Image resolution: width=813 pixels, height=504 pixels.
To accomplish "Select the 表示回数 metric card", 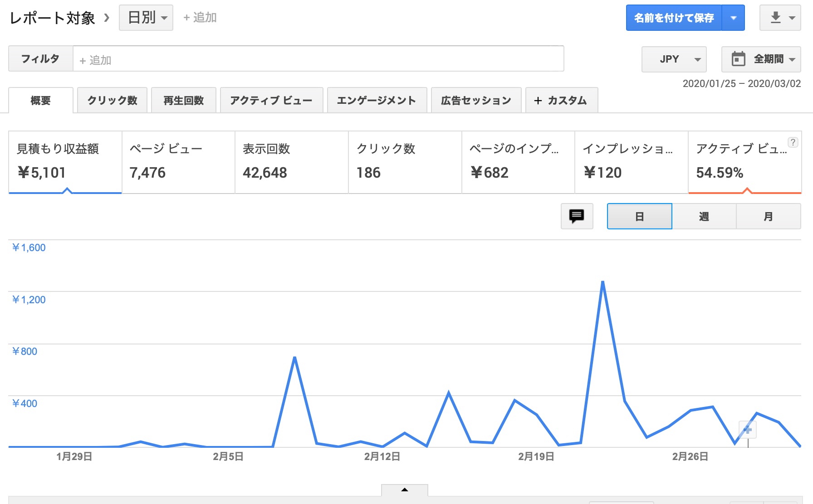I will pos(290,162).
